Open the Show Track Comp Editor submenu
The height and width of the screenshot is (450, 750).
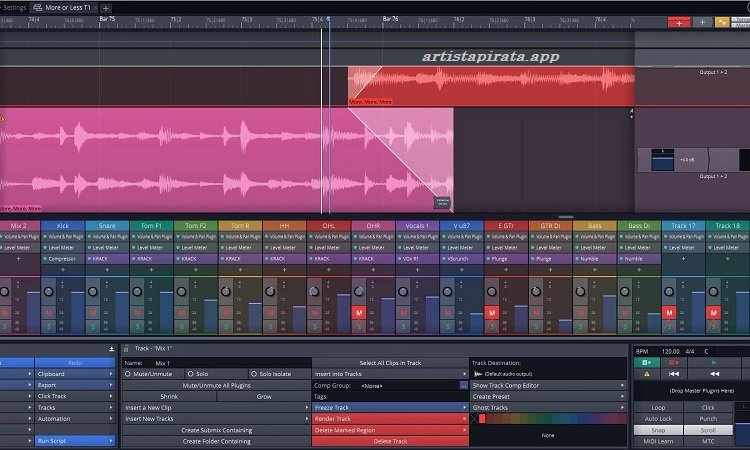tap(548, 385)
